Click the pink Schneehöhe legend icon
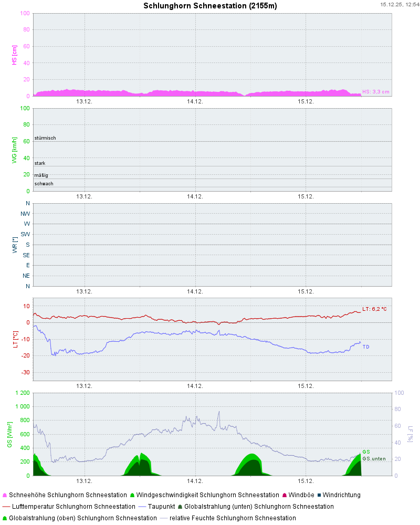This screenshot has width=420, height=525. (5, 495)
